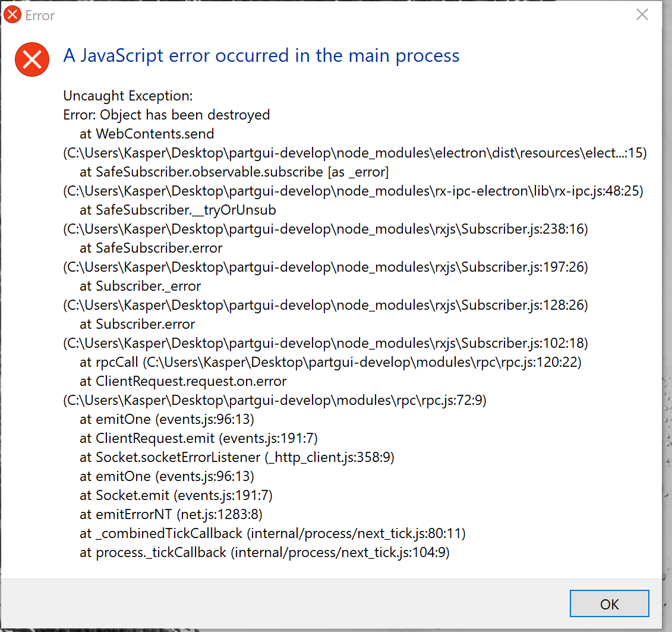Click the gray dialog footer area
Viewport: 672px width, 632px height.
238,604
